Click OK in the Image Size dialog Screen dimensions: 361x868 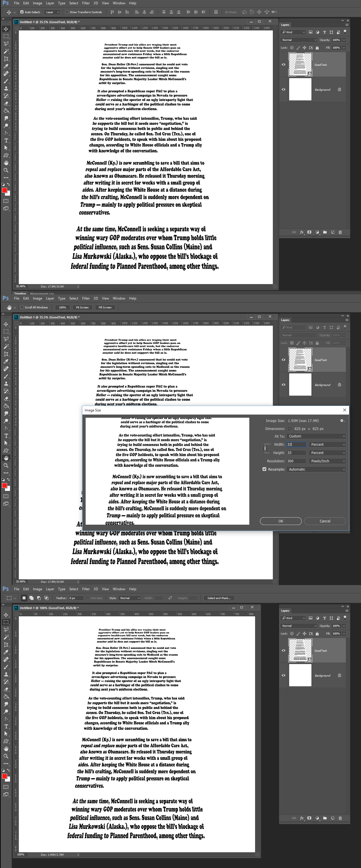point(281,521)
